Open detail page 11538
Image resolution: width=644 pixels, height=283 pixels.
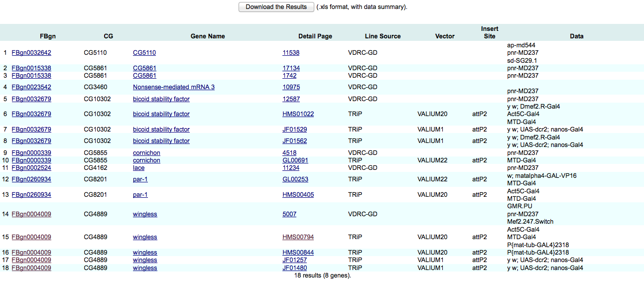click(291, 53)
